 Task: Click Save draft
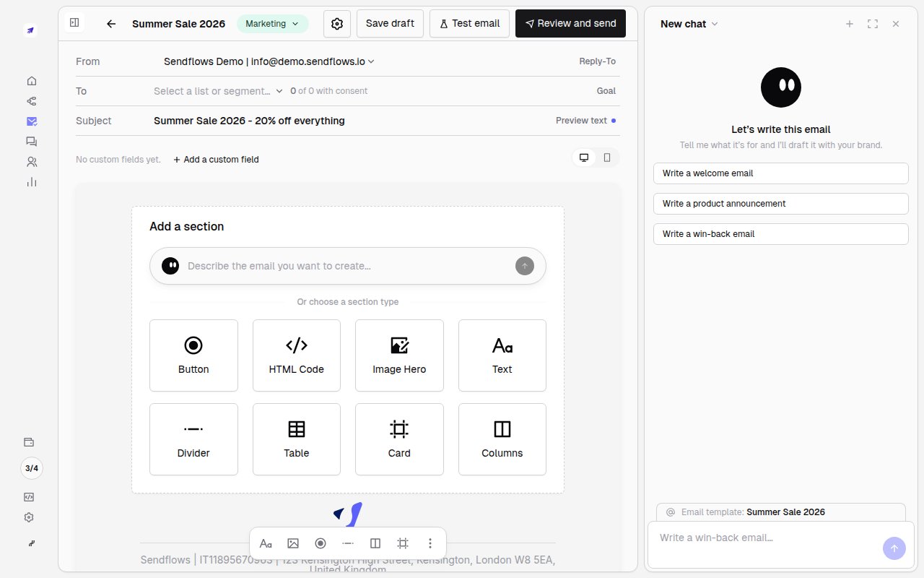click(390, 23)
